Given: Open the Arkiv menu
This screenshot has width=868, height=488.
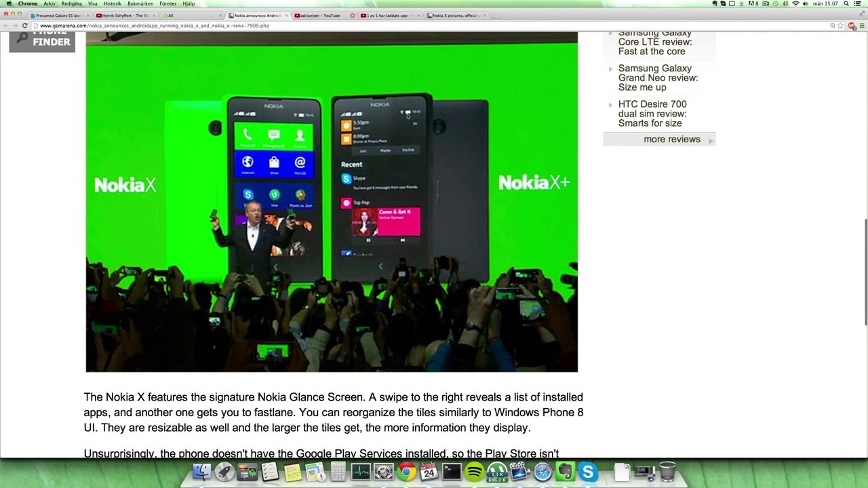Looking at the screenshot, I should (50, 3).
